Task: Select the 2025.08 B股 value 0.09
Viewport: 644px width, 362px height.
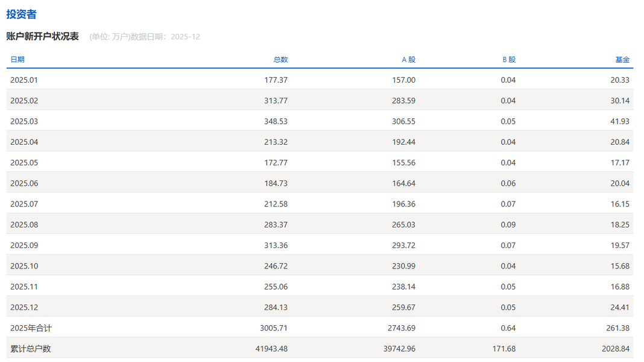Action: [x=508, y=224]
